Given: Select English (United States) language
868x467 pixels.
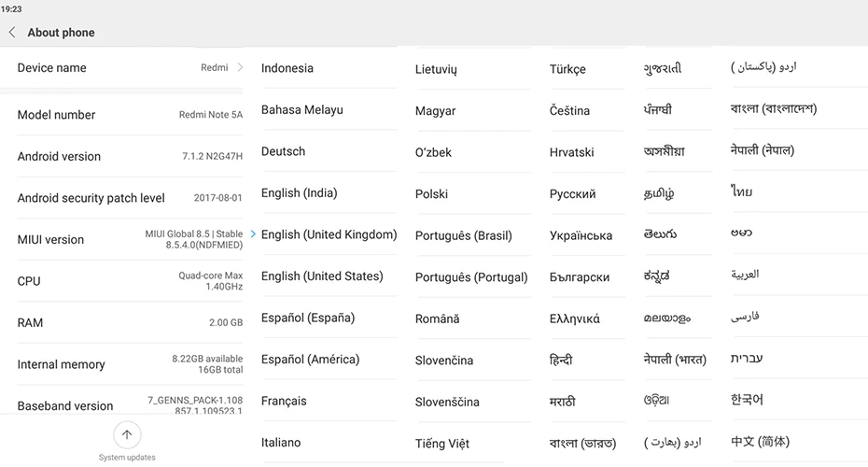Looking at the screenshot, I should (322, 276).
